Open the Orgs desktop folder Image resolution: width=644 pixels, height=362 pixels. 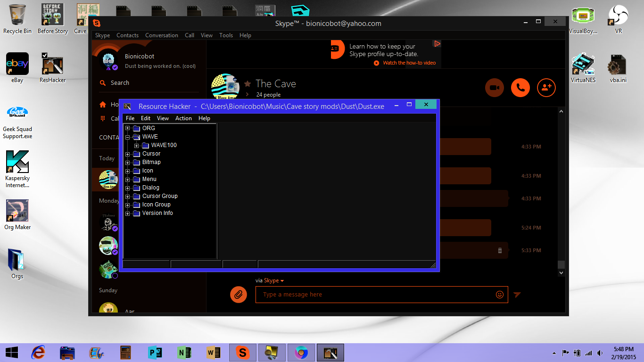[17, 263]
